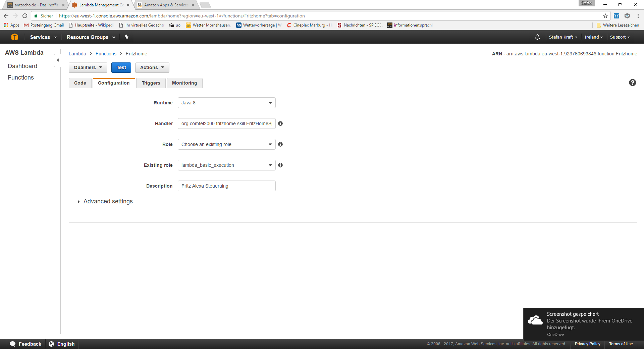
Task: Reload the page
Action: [25, 16]
